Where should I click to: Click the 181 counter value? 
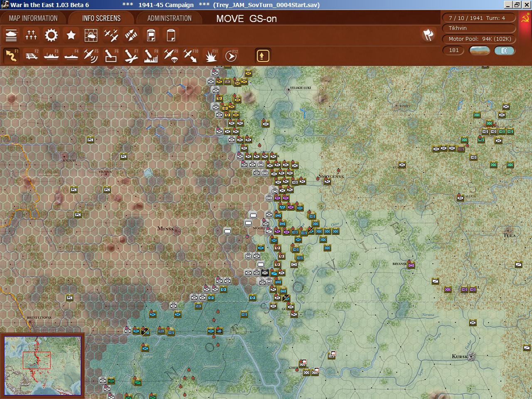tap(454, 50)
